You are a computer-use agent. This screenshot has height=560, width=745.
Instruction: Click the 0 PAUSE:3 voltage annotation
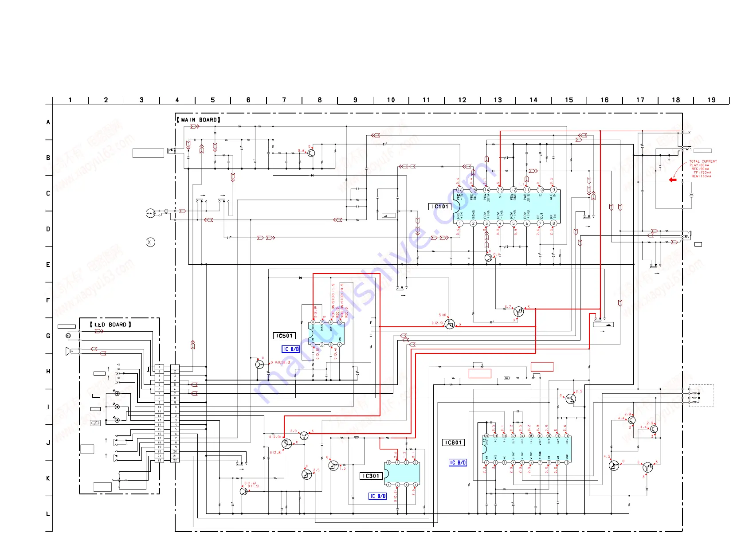[x=280, y=363]
